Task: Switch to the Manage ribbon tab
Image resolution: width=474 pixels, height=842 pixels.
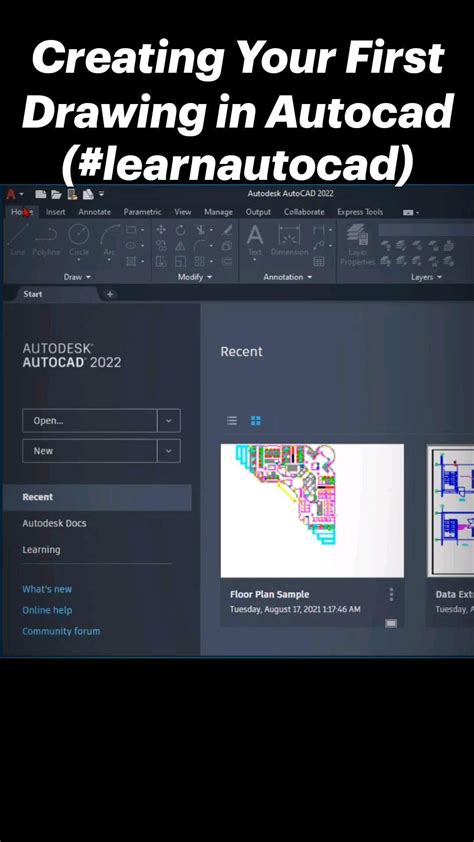Action: (x=218, y=212)
